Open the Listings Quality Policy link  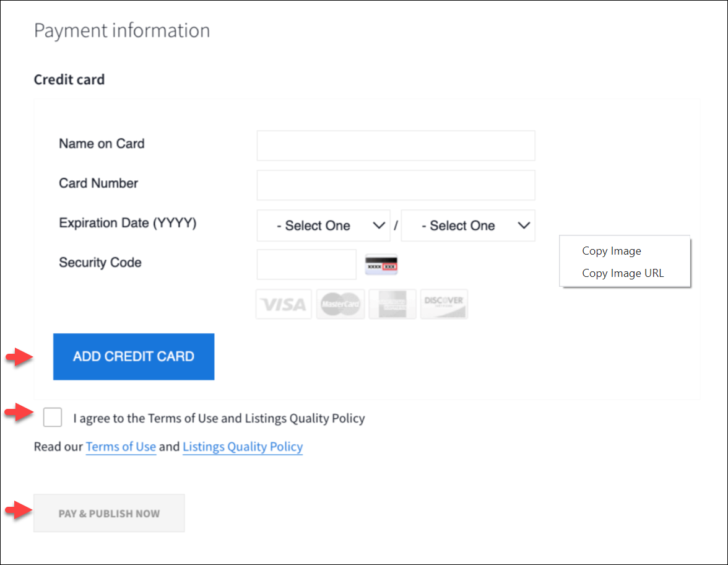(x=243, y=447)
